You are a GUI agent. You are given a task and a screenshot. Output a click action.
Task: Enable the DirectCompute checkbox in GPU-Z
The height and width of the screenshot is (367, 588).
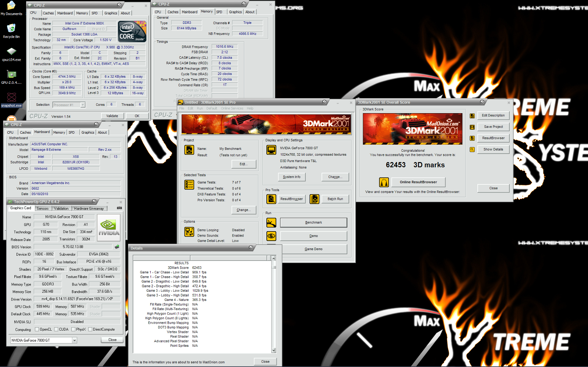click(x=90, y=329)
